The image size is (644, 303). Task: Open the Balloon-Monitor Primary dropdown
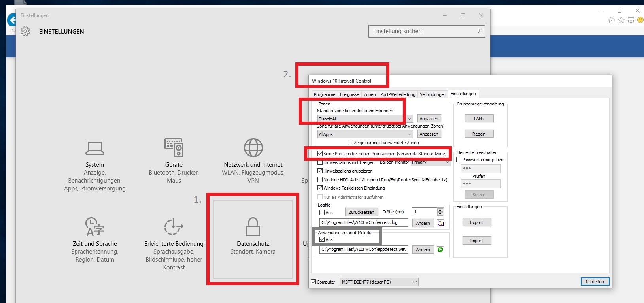pos(431,162)
